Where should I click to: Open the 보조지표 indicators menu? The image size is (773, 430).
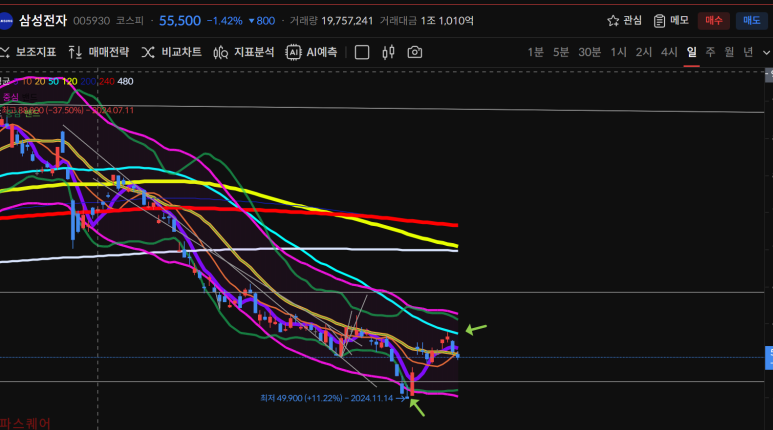[x=28, y=52]
